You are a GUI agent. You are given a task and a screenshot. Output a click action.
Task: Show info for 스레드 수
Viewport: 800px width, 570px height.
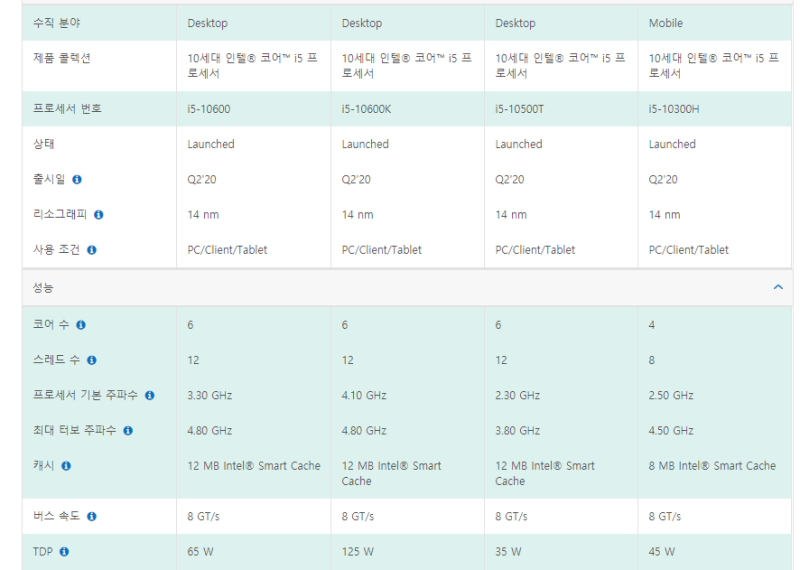[92, 360]
